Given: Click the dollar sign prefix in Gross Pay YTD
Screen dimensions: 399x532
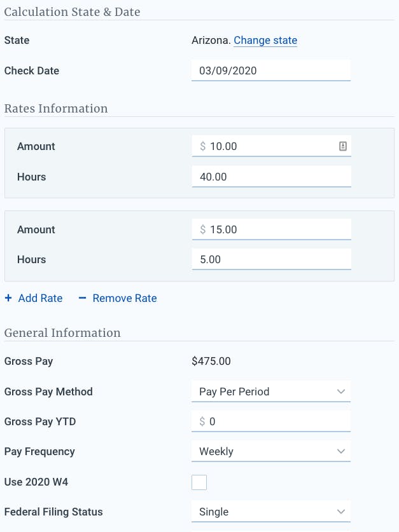Looking at the screenshot, I should (202, 421).
